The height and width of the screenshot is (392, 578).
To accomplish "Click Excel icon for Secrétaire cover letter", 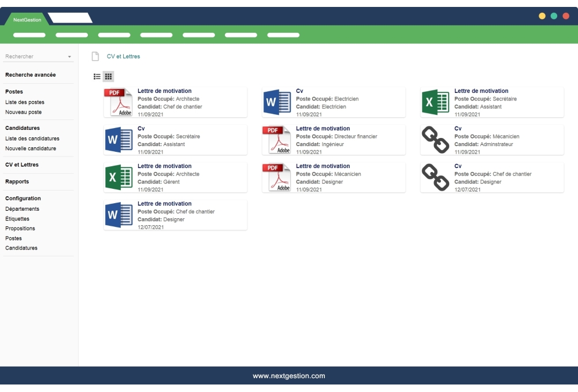I will [x=435, y=102].
